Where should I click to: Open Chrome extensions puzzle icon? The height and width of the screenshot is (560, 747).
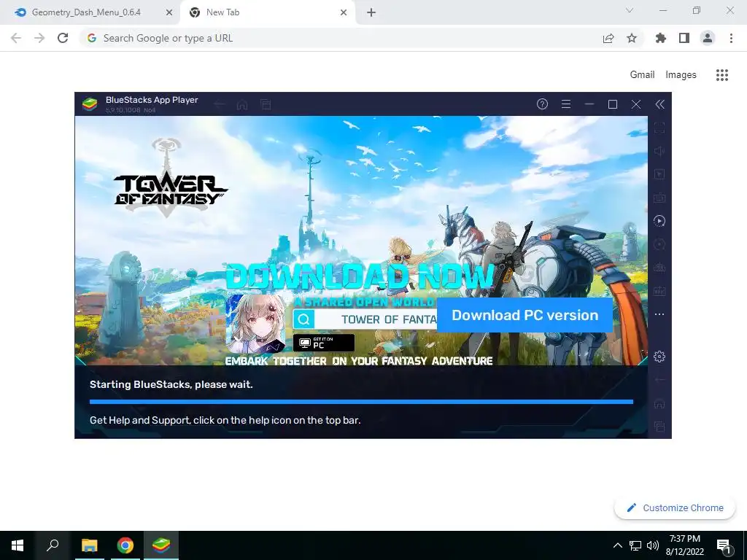coord(661,38)
